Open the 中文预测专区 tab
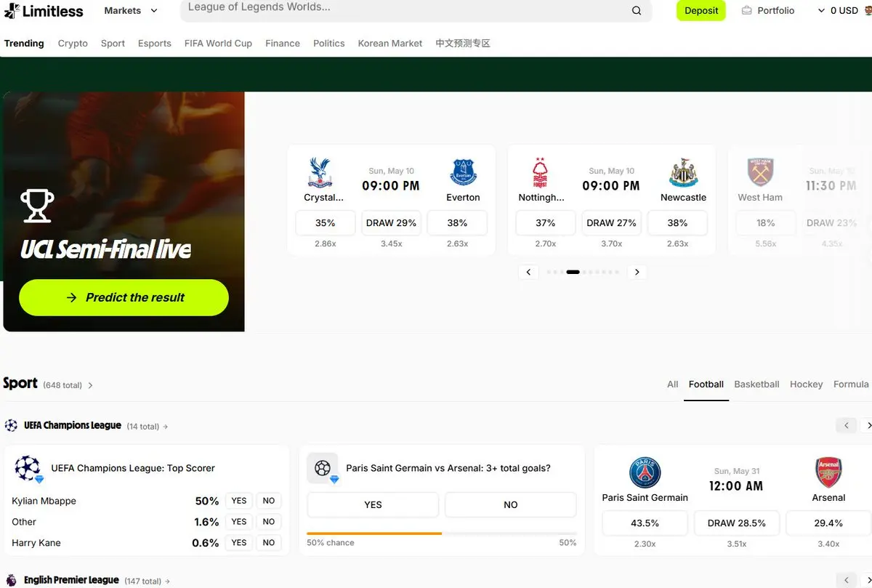The height and width of the screenshot is (588, 872). pos(463,44)
